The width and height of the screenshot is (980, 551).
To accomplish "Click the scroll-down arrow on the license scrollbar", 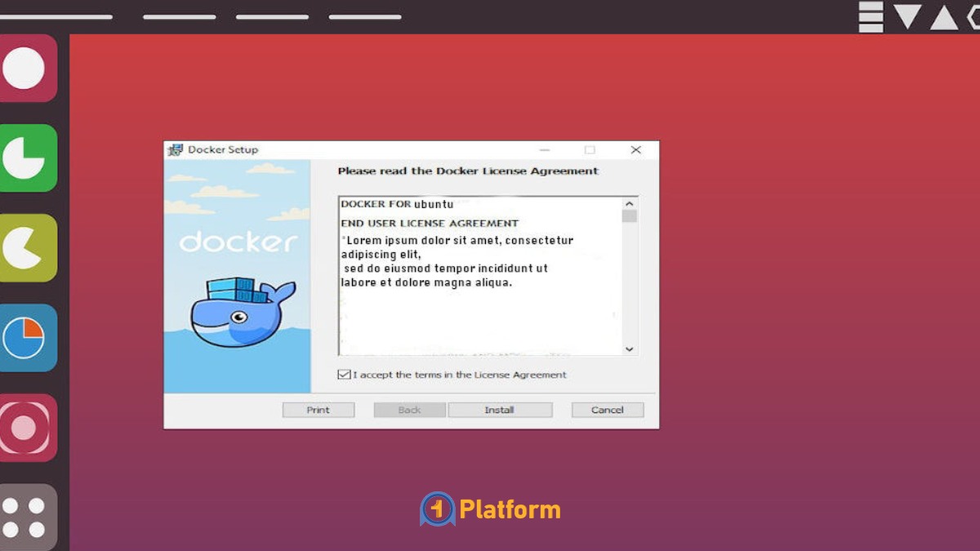I will [x=629, y=349].
